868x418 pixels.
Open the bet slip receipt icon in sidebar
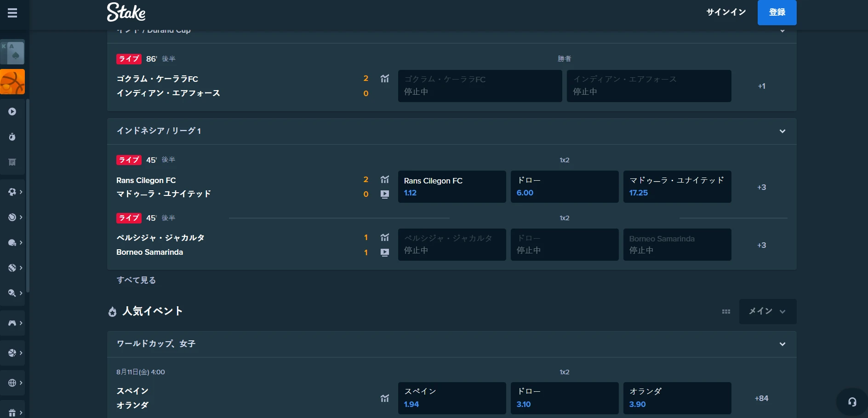point(12,162)
